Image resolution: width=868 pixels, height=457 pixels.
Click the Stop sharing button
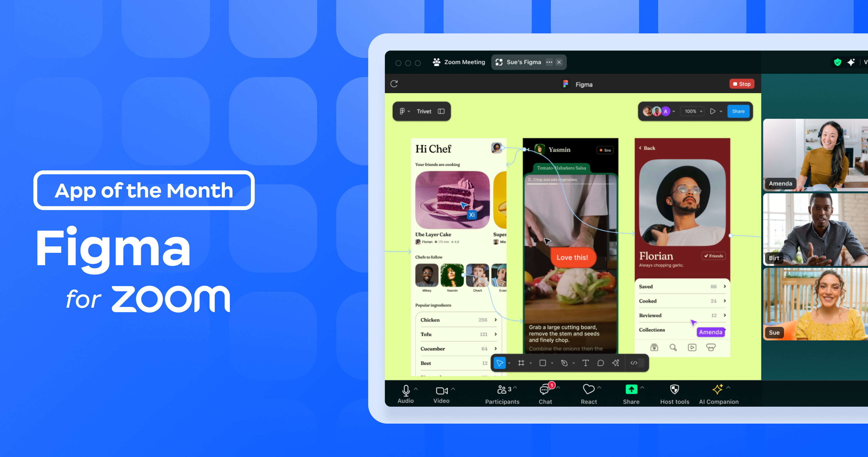[x=741, y=84]
